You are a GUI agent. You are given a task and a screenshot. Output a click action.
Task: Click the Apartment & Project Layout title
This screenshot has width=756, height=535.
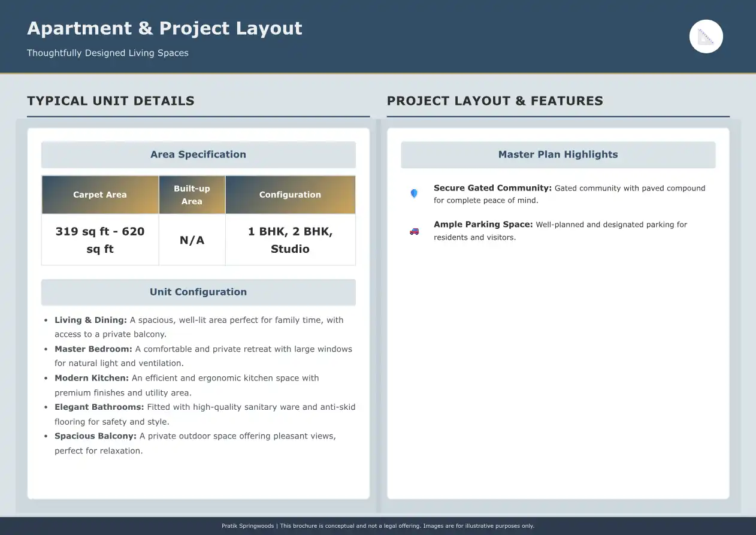(x=165, y=28)
